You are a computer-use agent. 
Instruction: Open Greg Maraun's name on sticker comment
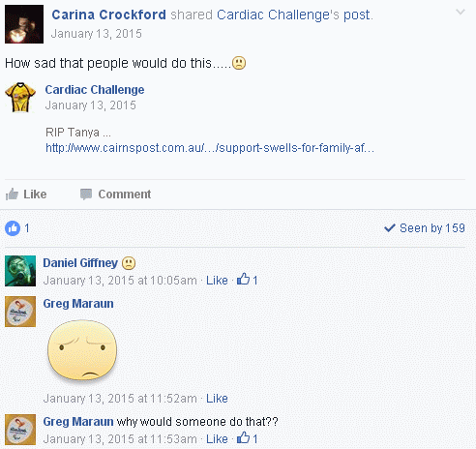pyautogui.click(x=78, y=304)
